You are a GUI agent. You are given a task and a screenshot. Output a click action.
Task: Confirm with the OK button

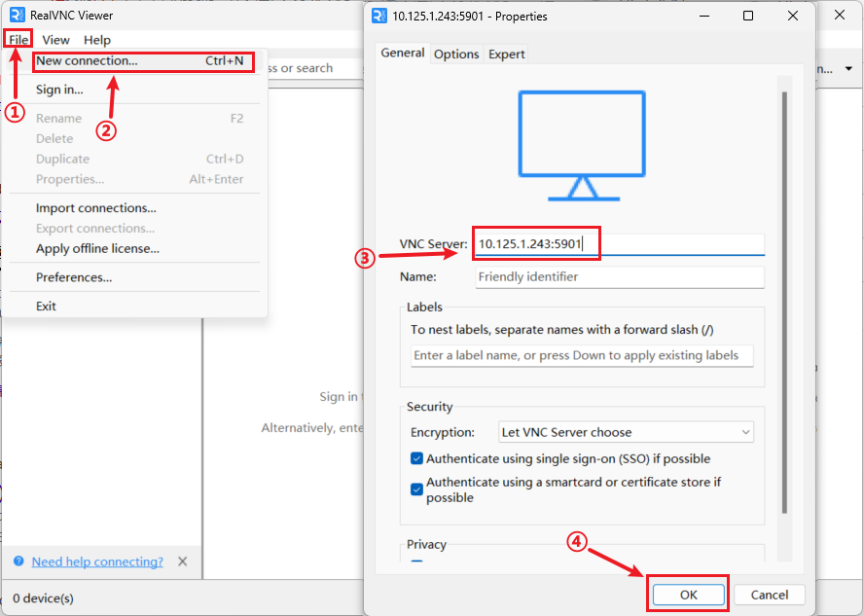coord(688,595)
